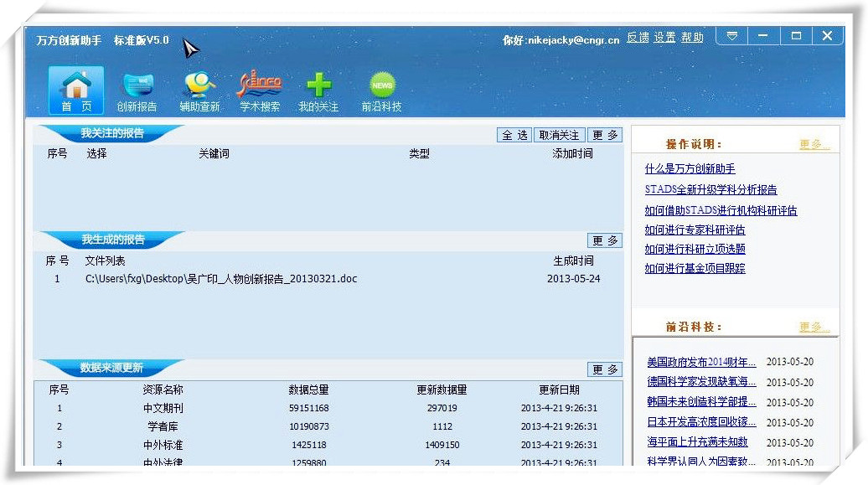
Task: Click the 文件列表 column header
Action: tap(106, 261)
